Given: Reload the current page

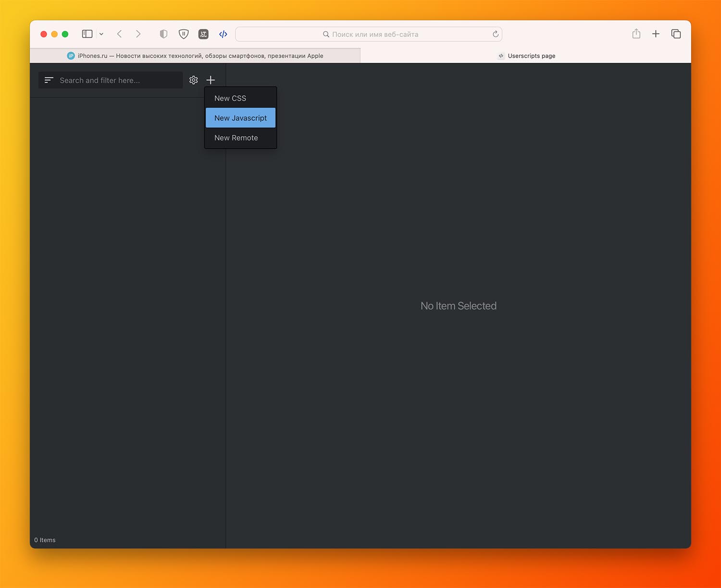Looking at the screenshot, I should point(496,34).
